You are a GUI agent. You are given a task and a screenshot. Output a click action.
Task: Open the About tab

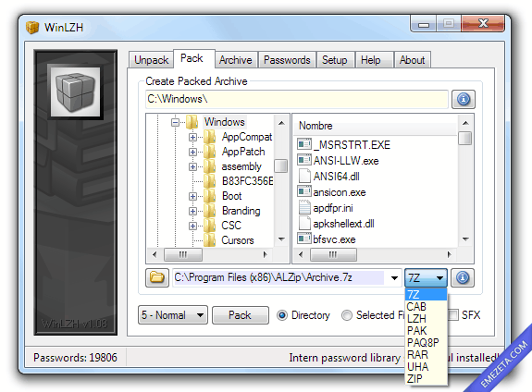[413, 60]
